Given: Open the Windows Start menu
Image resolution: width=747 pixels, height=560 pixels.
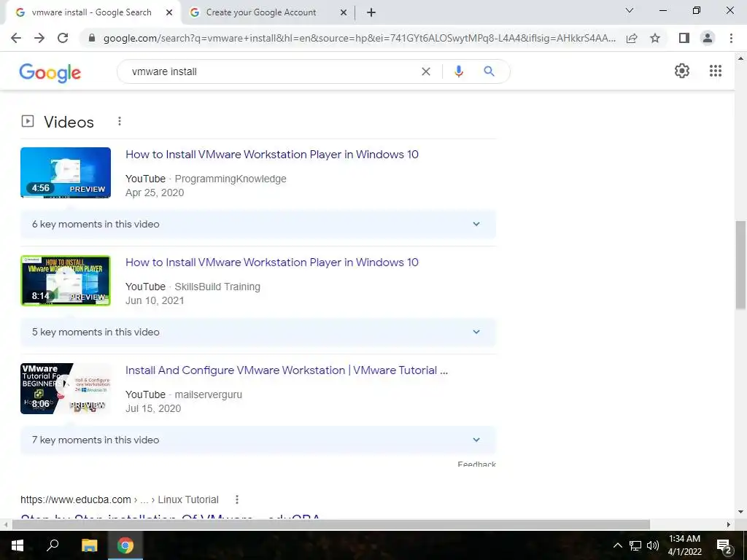Looking at the screenshot, I should pos(18,545).
